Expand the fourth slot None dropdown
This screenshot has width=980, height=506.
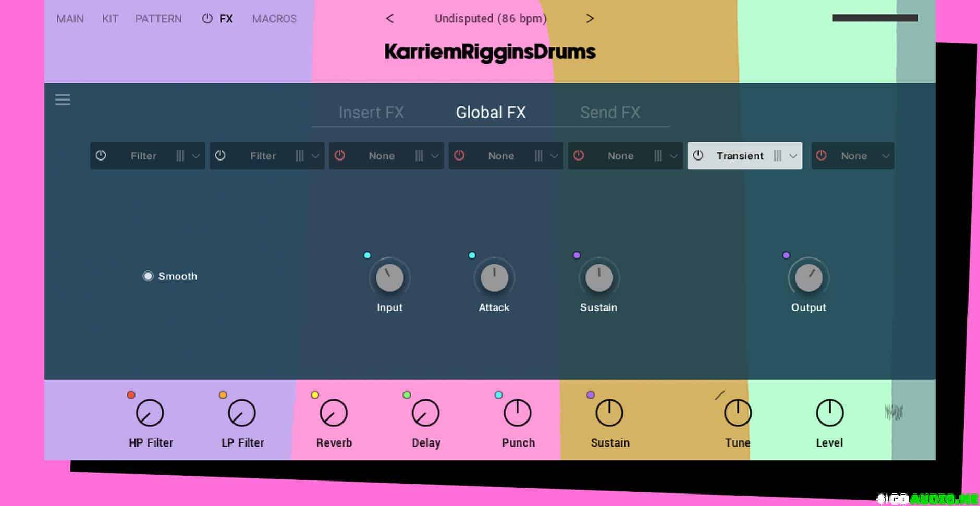554,156
